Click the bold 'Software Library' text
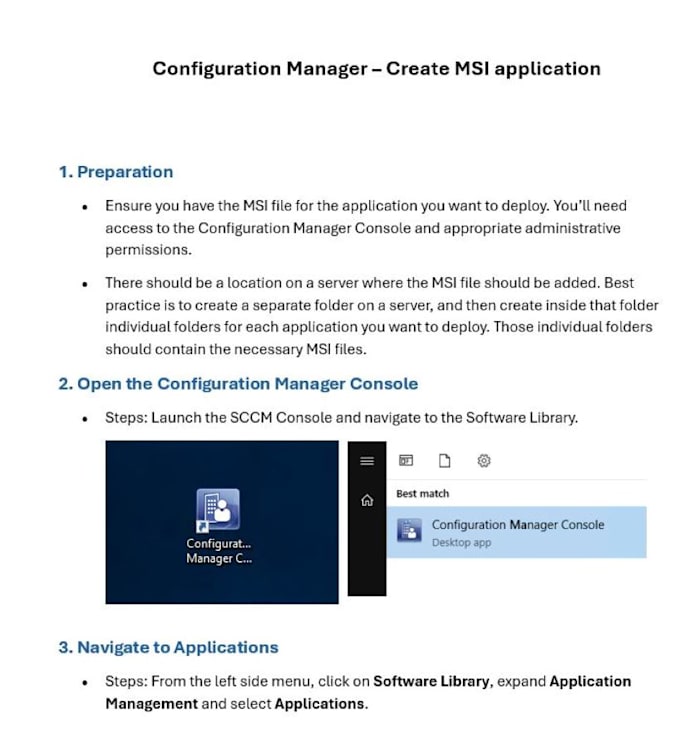 click(431, 681)
